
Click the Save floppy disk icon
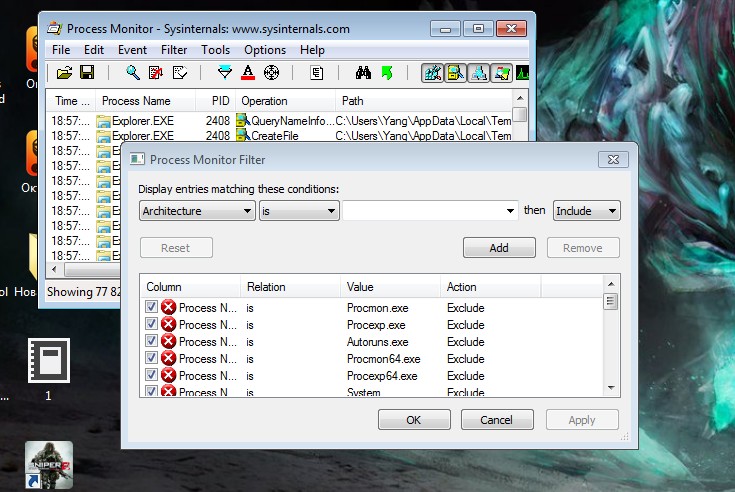[87, 73]
